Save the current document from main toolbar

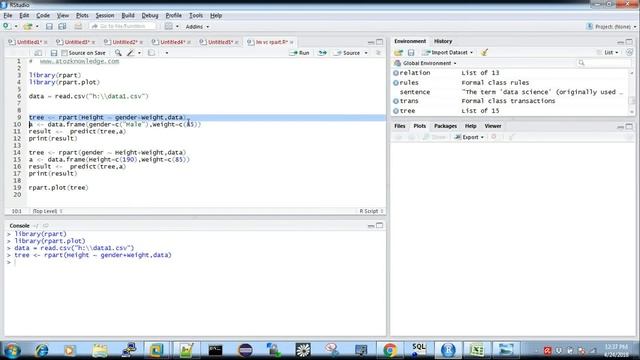pos(49,27)
